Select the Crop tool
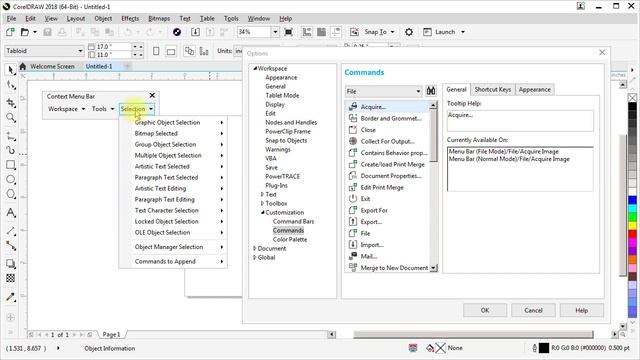 click(x=11, y=103)
